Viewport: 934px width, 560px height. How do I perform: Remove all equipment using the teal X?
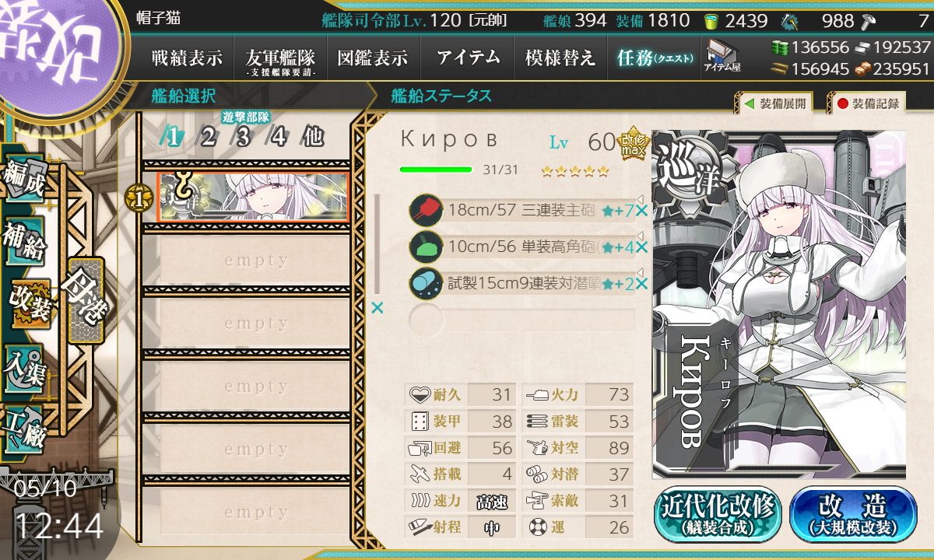tap(377, 308)
